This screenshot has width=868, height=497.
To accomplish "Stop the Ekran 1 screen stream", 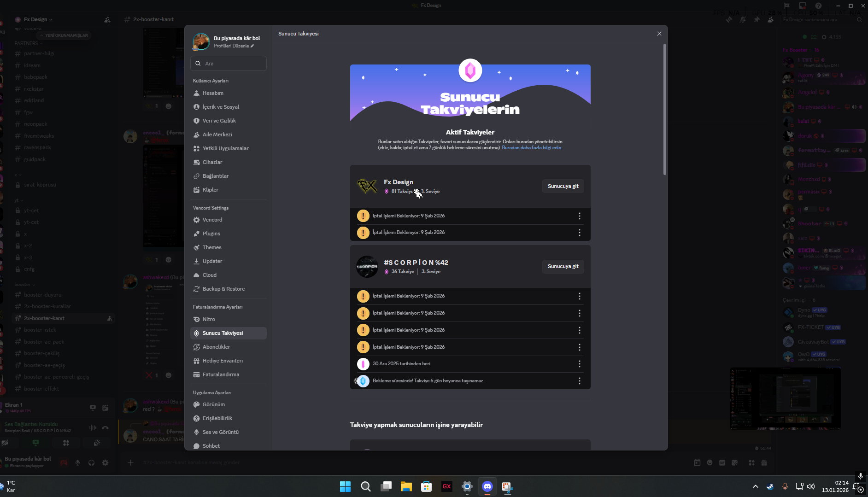I will click(93, 408).
